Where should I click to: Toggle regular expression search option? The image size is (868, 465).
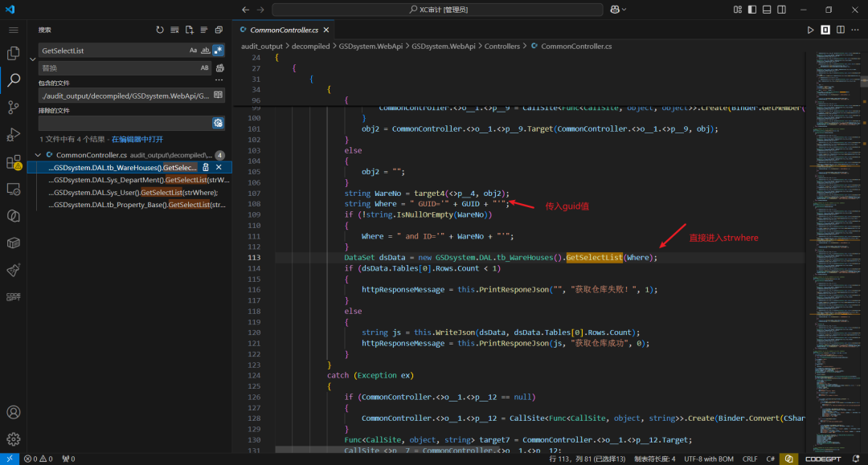pos(218,51)
